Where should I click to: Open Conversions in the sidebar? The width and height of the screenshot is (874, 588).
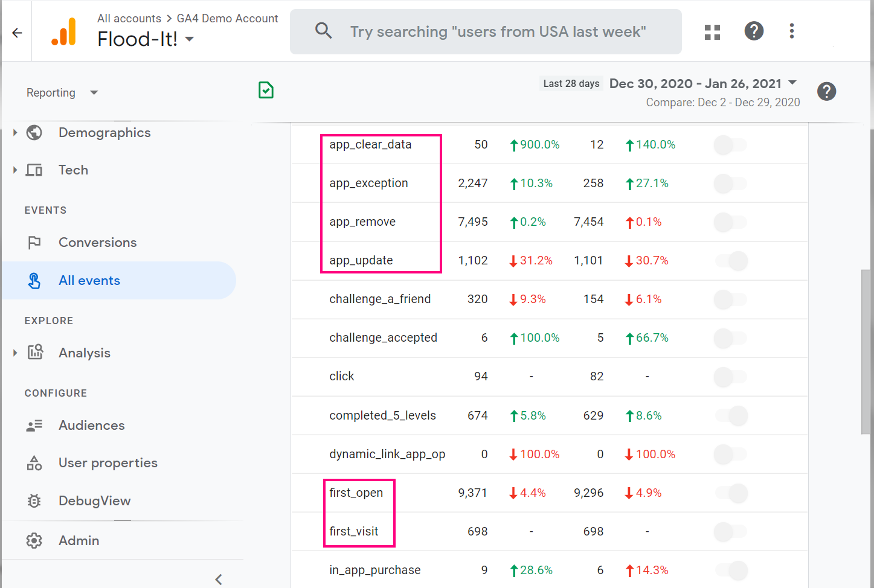click(x=97, y=243)
